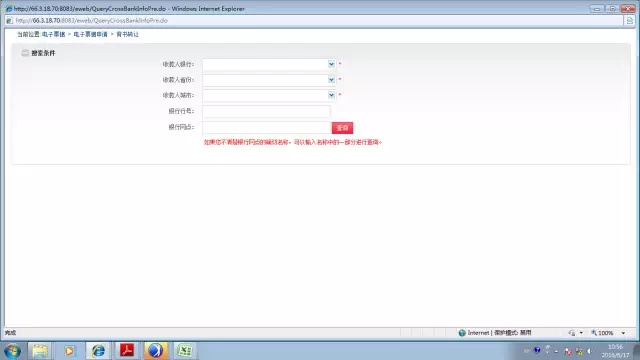Screen dimensions: 640x360
Task: Click the 电子票据 breadcrumb link
Action: 53,34
